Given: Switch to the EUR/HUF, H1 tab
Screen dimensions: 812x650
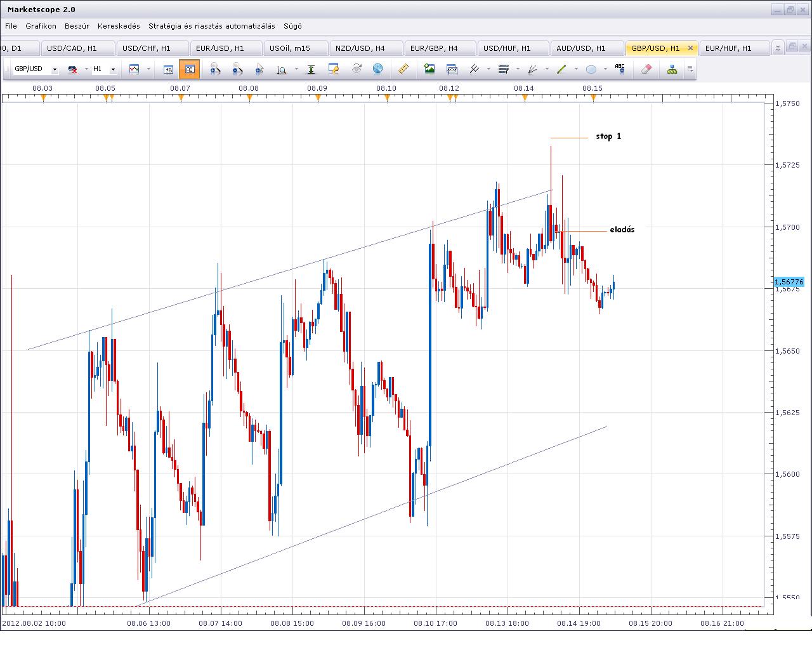Looking at the screenshot, I should (x=734, y=48).
